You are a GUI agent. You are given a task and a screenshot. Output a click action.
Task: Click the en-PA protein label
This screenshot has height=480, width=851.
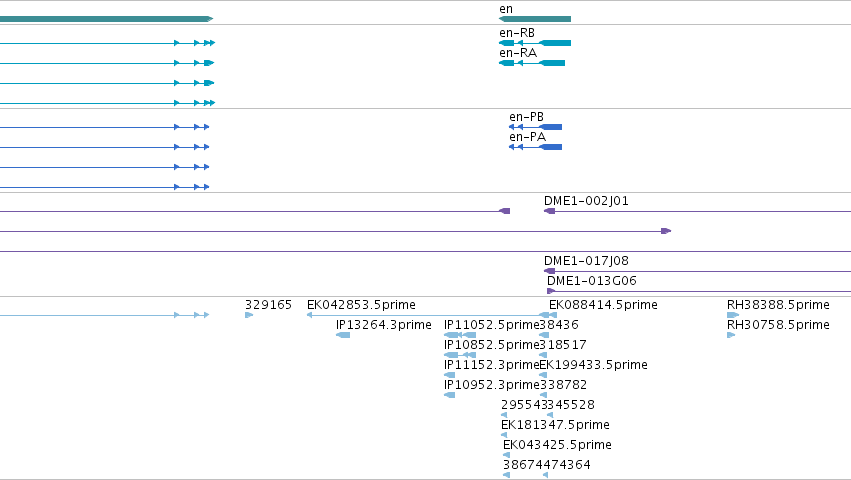(x=527, y=137)
